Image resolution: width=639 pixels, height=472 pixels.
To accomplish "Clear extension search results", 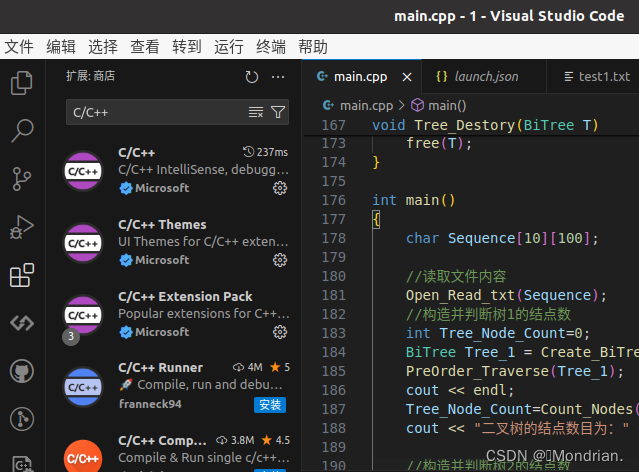I will tap(256, 112).
